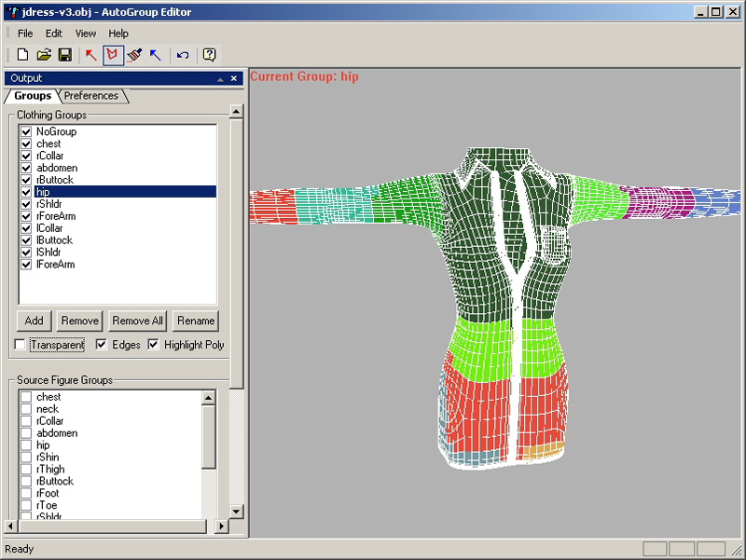Viewport: 746px width, 560px height.
Task: Toggle the rCollar clothing group checkbox
Action: tap(26, 156)
